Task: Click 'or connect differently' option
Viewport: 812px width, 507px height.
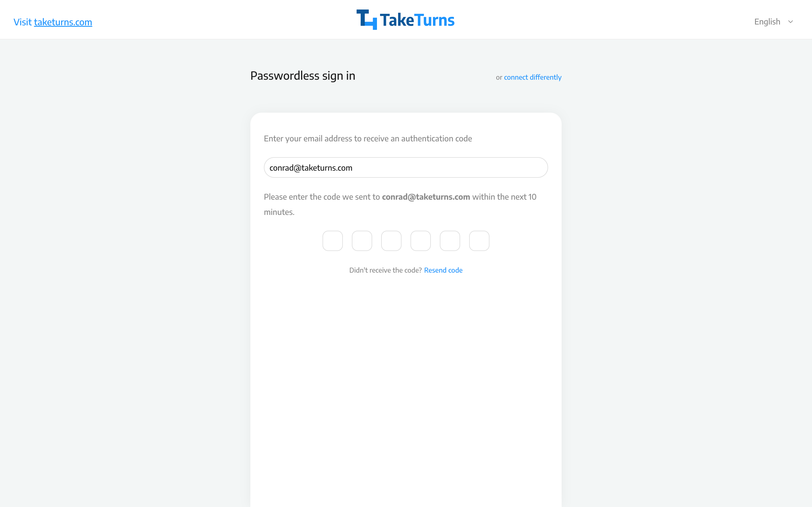Action: pyautogui.click(x=528, y=77)
